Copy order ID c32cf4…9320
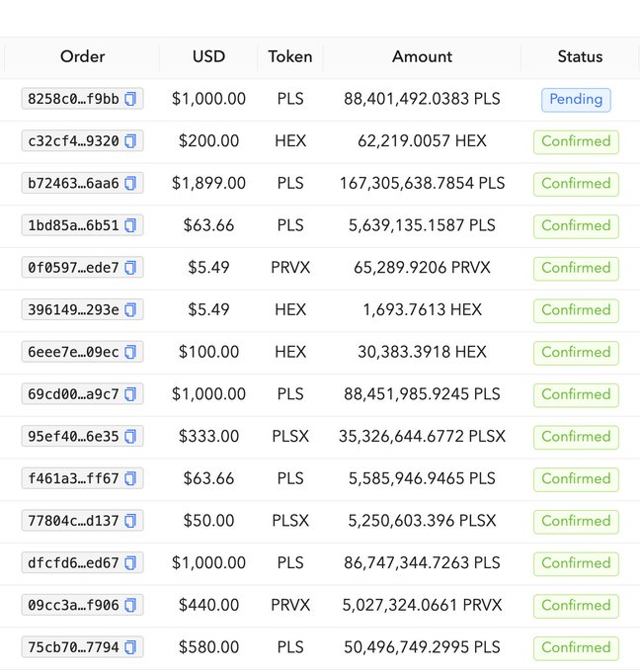The image size is (640, 672). click(130, 141)
